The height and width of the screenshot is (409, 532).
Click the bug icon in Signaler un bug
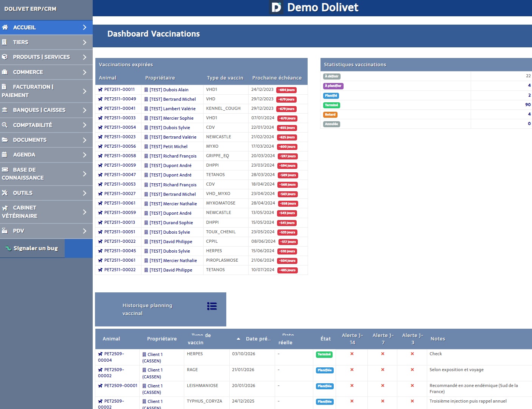[8, 248]
